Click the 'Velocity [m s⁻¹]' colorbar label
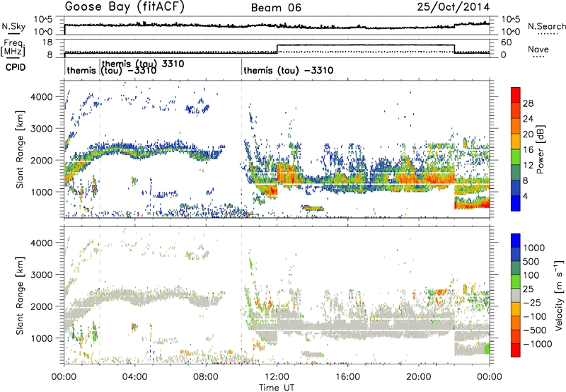The height and width of the screenshot is (392, 566). coord(559,295)
